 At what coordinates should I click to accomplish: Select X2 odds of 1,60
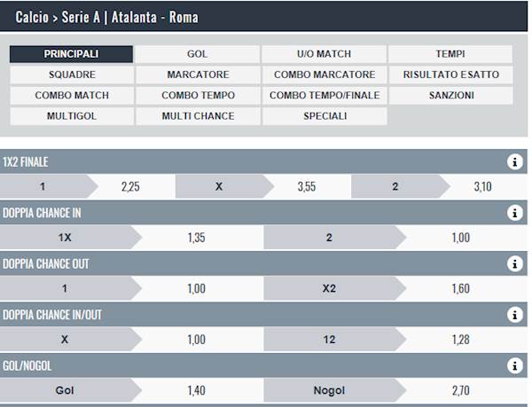click(461, 289)
